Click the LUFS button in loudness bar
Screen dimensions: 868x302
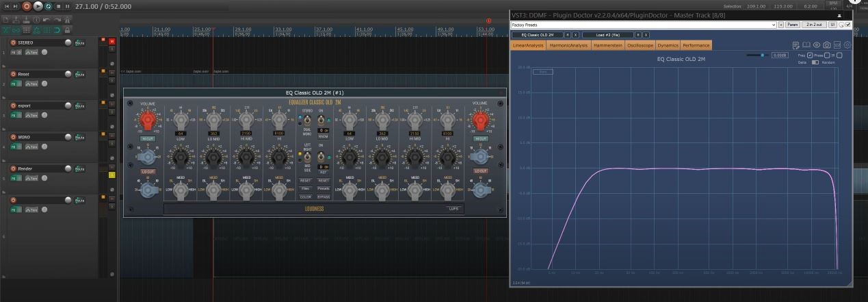(453, 209)
